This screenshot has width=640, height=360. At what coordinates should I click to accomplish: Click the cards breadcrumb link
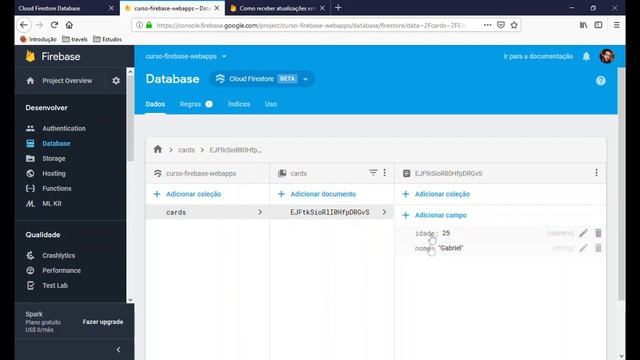186,150
